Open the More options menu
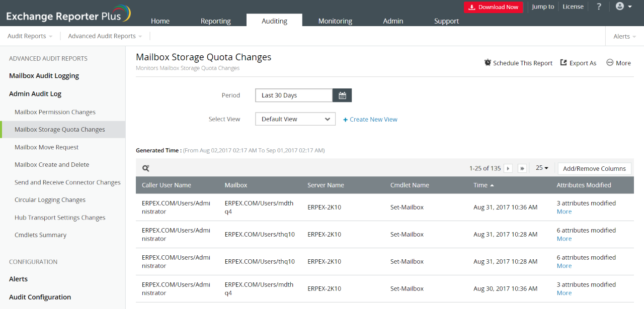The height and width of the screenshot is (309, 644). [618, 63]
